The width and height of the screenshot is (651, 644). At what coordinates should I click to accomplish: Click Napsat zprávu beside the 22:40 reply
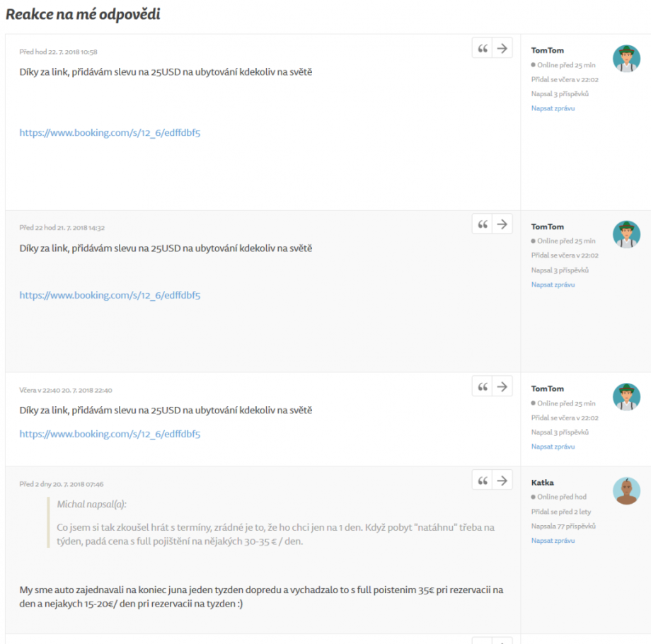click(x=553, y=447)
